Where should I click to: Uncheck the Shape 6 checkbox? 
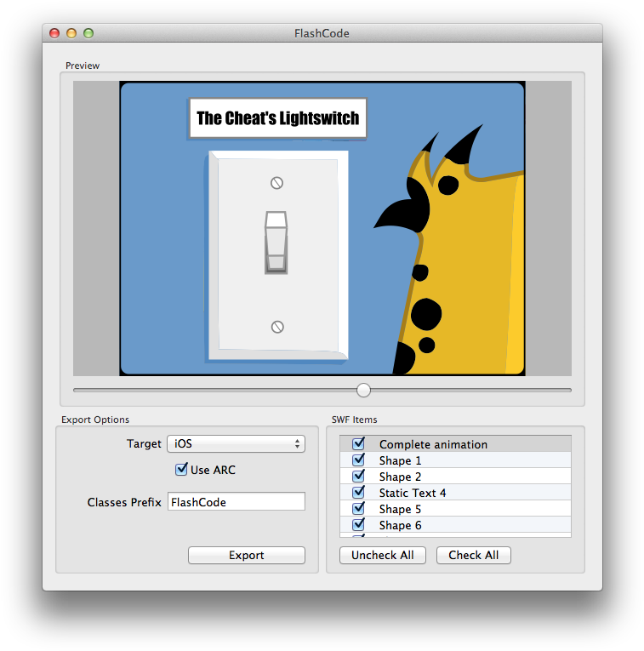[358, 525]
